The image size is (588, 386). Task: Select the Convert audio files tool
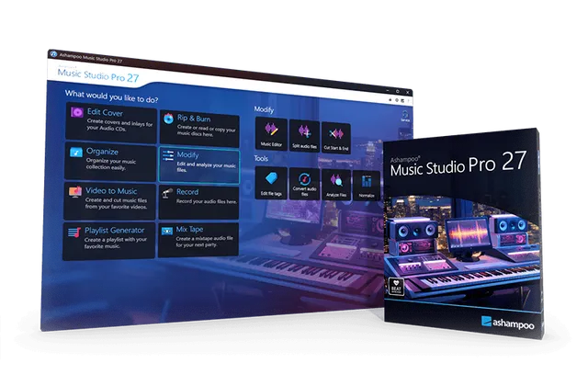(x=304, y=184)
